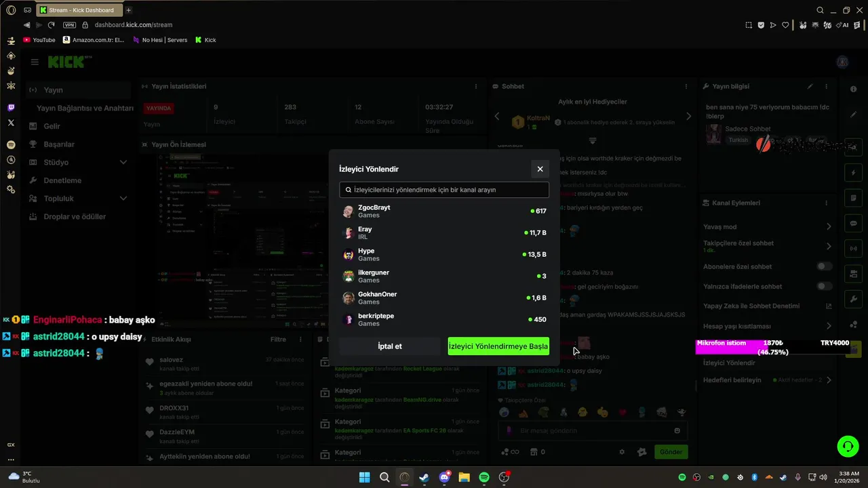Open the Kick hamburger menu

point(35,62)
